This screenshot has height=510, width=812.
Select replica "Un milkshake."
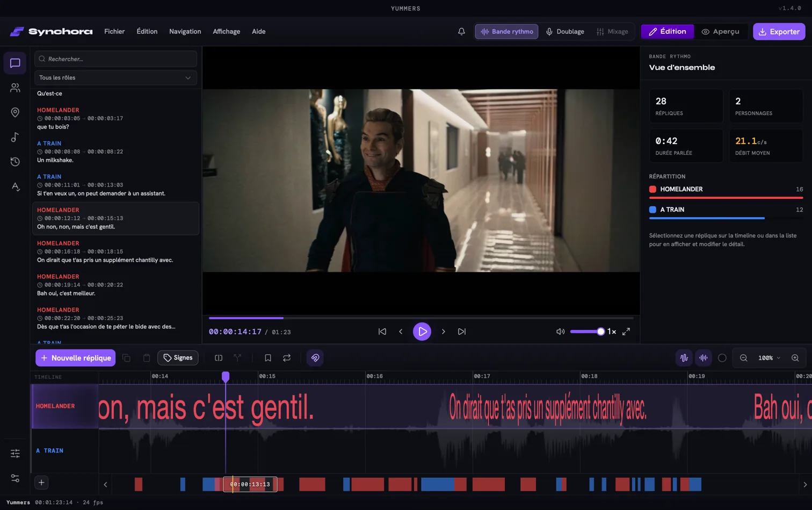[x=115, y=152]
